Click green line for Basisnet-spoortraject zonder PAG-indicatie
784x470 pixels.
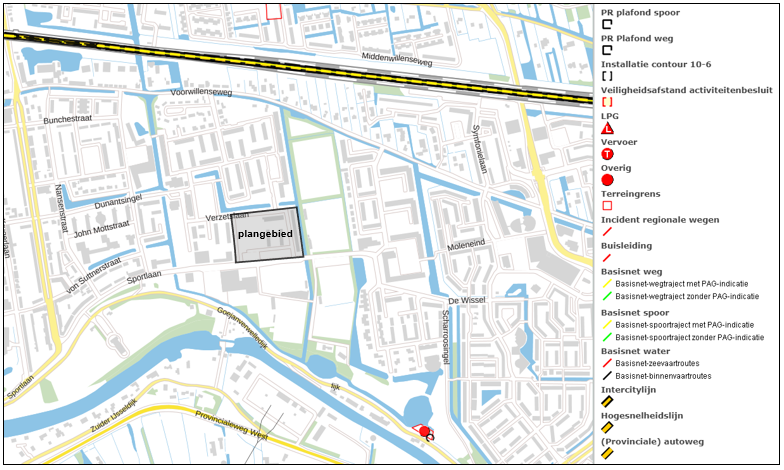607,337
